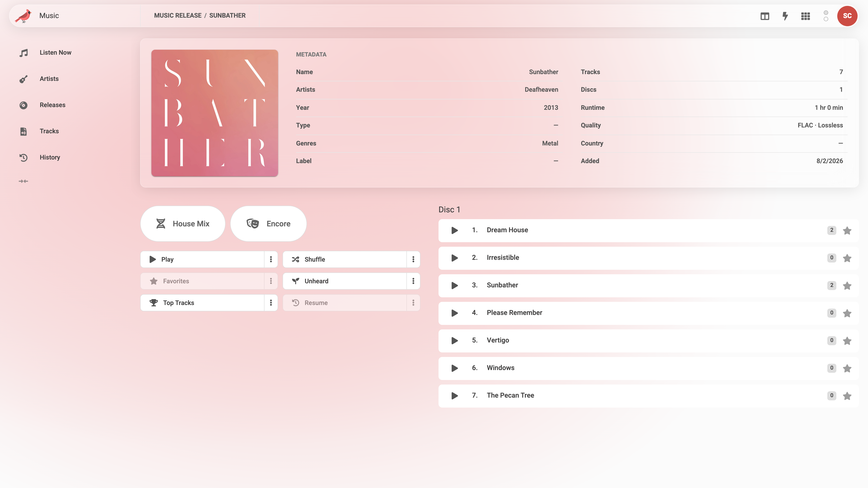Play Unheard tracks

point(345,281)
